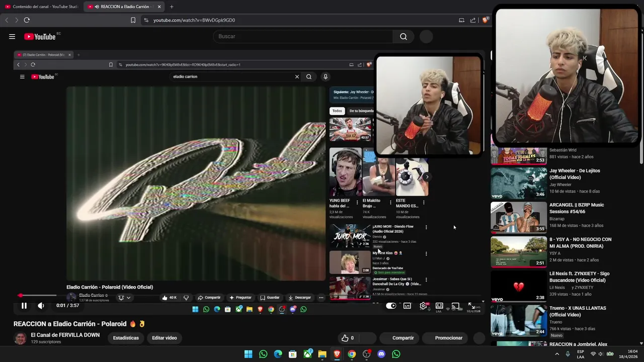Open YSY A NO NEGOCIO CON MI ALMA thumbnail

[519, 252]
